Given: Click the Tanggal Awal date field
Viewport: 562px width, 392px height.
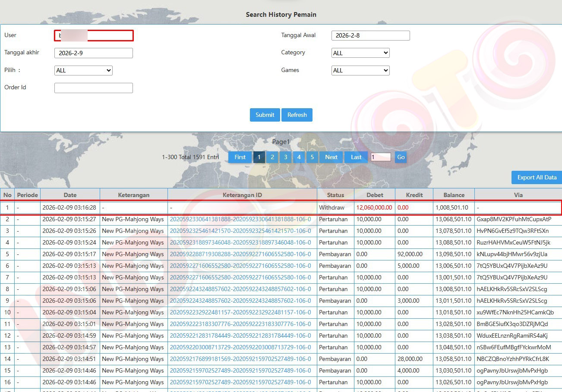Looking at the screenshot, I should [x=370, y=35].
